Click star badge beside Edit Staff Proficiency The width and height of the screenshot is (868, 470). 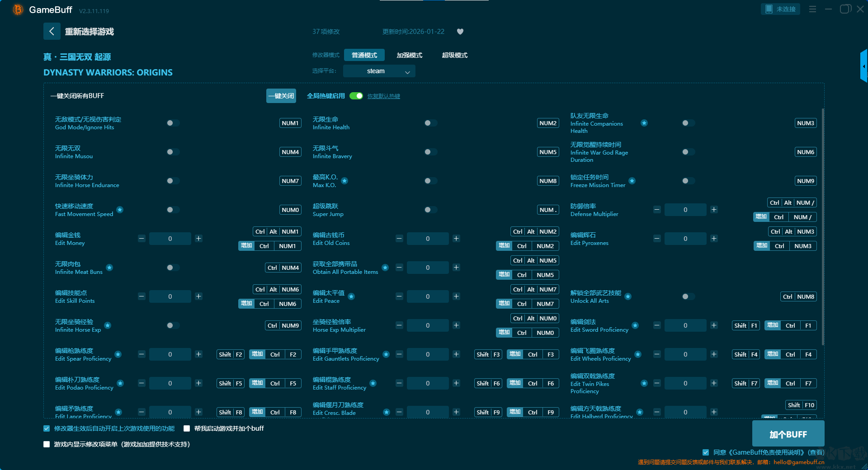tap(373, 383)
